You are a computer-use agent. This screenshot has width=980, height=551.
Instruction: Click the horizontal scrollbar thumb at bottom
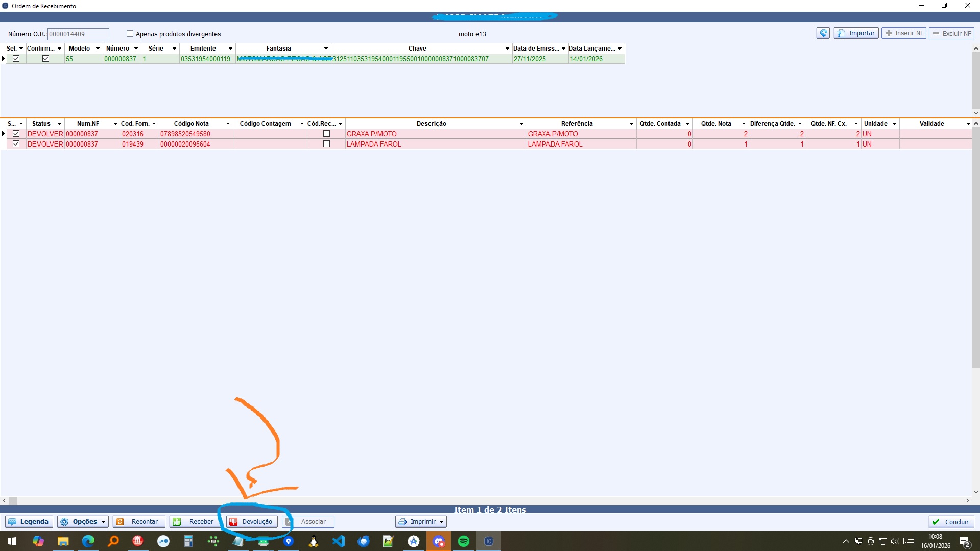(x=13, y=500)
